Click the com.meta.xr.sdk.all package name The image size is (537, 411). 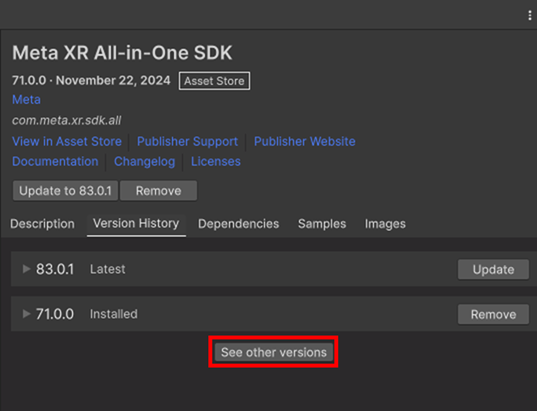66,121
